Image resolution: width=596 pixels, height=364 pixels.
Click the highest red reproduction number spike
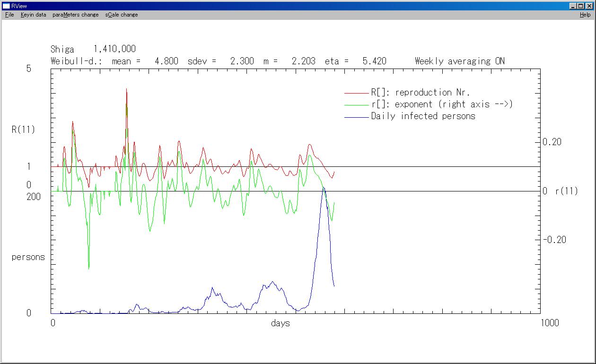point(126,90)
